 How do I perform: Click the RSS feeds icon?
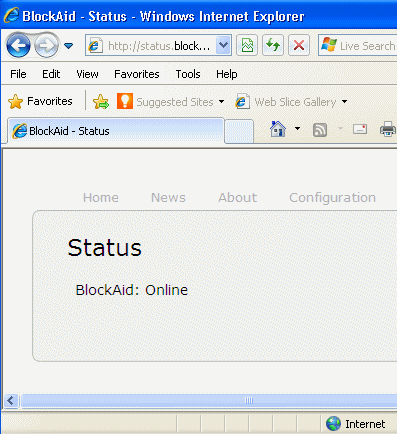320,130
